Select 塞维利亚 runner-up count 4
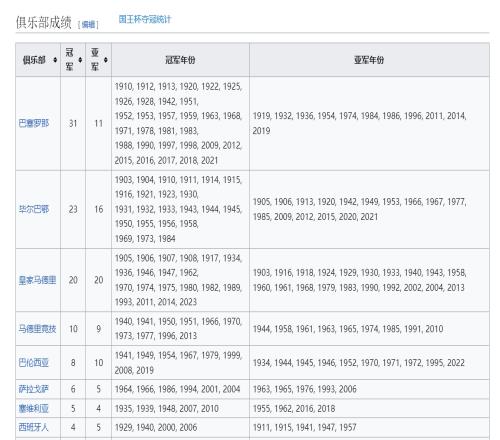The image size is (500, 440). (x=98, y=408)
